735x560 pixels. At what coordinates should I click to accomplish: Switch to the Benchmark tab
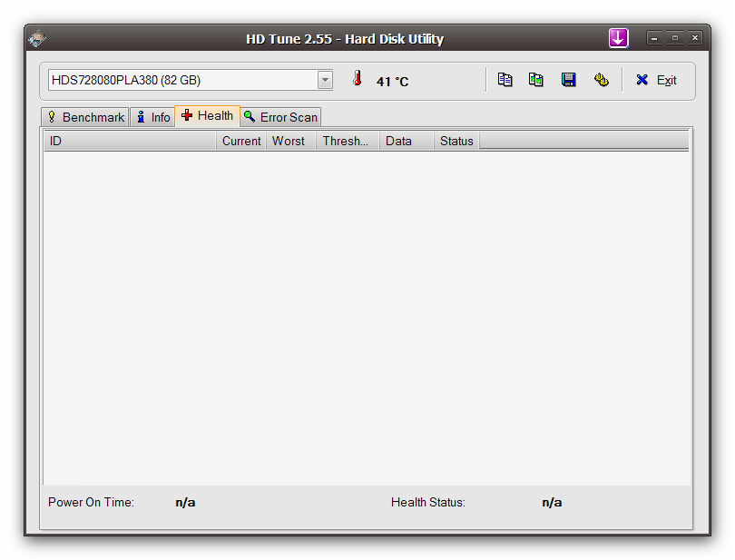click(x=85, y=117)
